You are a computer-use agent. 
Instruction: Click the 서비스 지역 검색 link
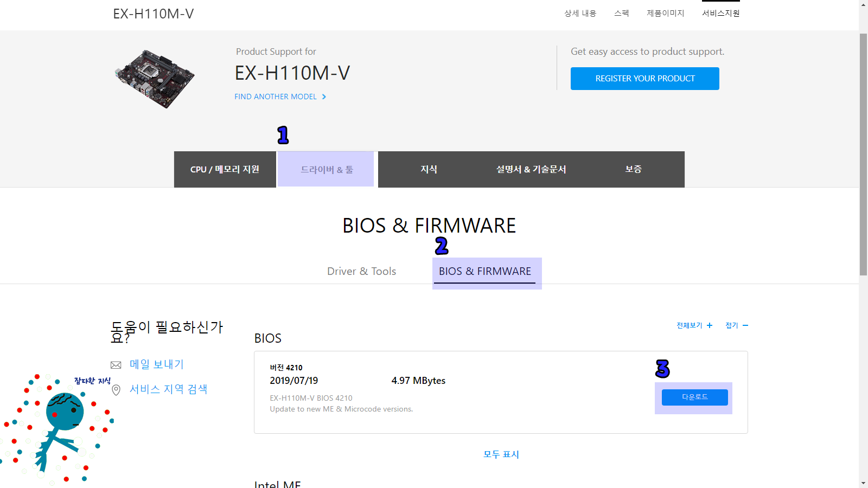coord(169,389)
